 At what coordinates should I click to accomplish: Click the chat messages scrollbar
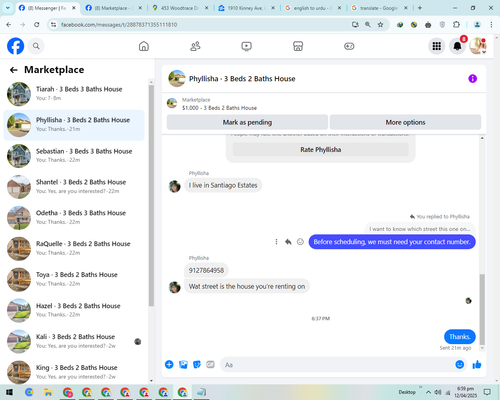[x=482, y=309]
